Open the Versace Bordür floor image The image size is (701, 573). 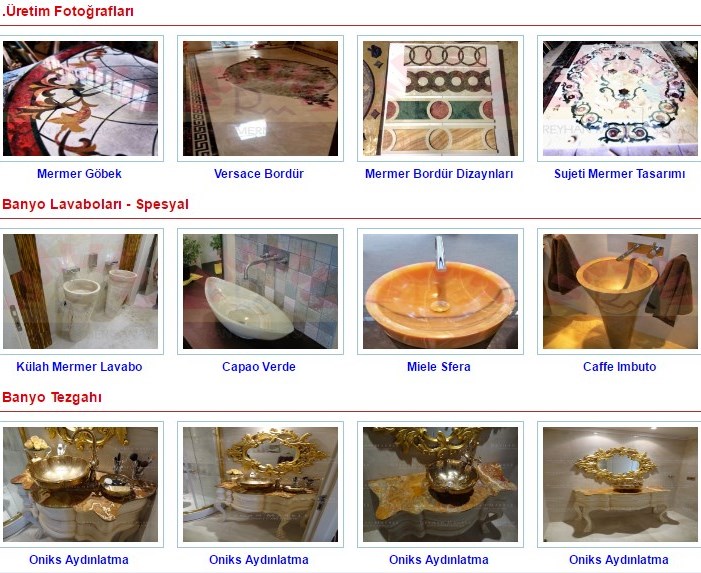coord(260,98)
